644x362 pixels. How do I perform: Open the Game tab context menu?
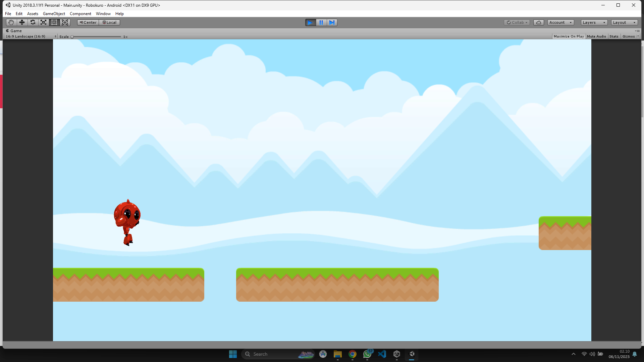tap(637, 31)
